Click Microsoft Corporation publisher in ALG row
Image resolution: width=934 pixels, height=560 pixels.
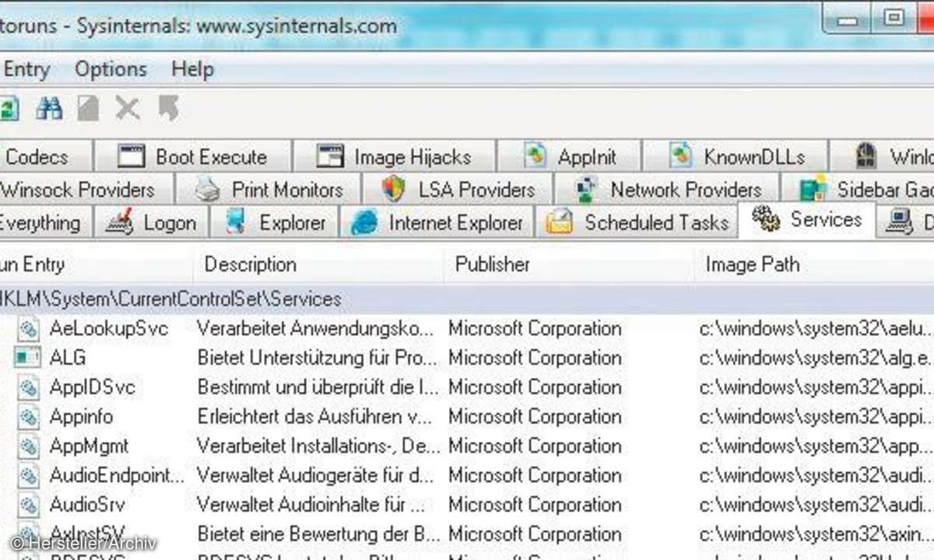[535, 359]
